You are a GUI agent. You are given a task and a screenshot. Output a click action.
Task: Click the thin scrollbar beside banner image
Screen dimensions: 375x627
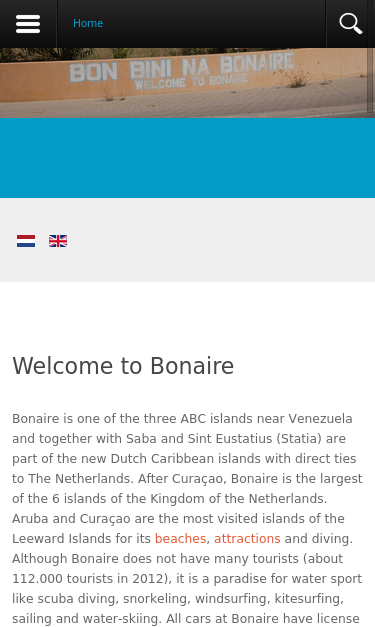coord(371,81)
